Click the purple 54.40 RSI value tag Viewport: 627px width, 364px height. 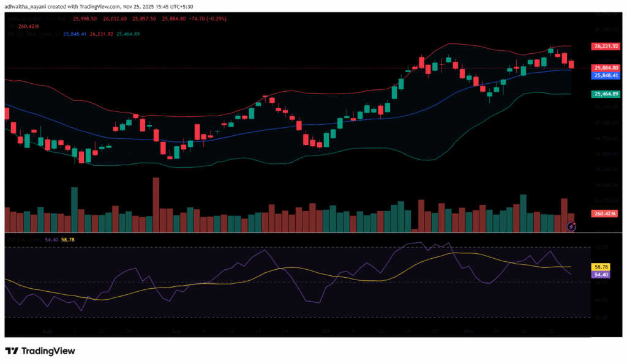(x=601, y=275)
